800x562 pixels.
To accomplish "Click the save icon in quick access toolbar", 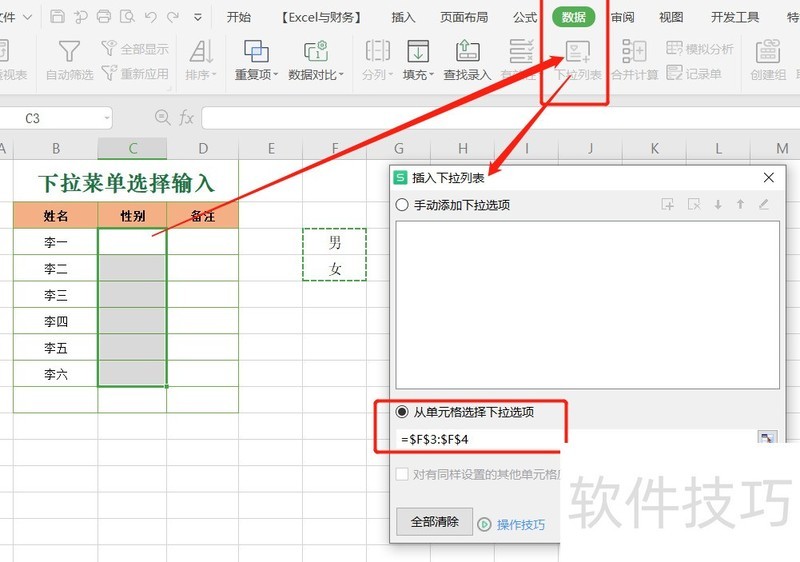I will pyautogui.click(x=57, y=17).
